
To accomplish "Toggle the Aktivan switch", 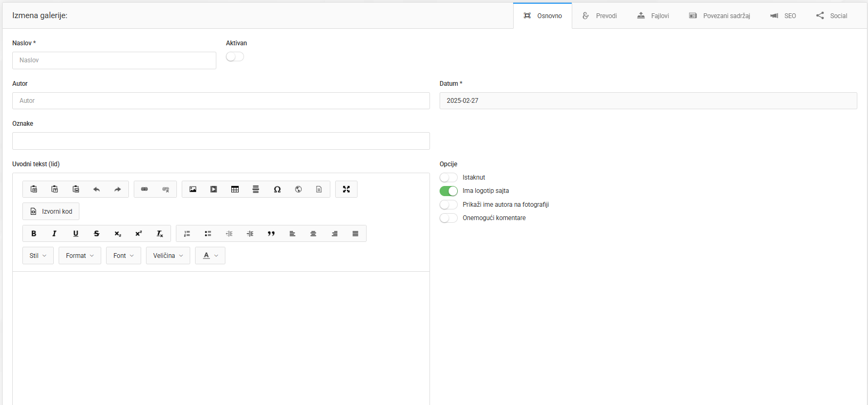I will coord(235,56).
